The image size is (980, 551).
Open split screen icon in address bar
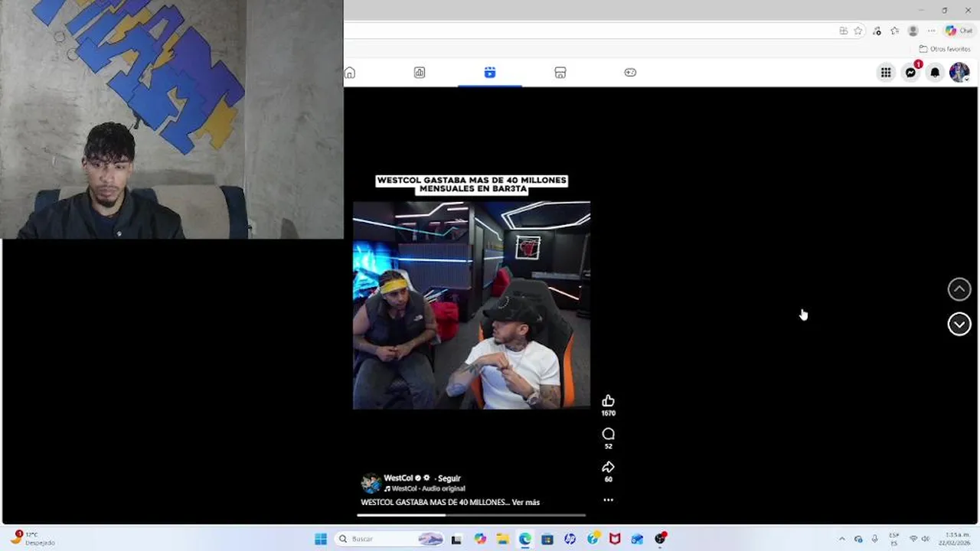843,31
